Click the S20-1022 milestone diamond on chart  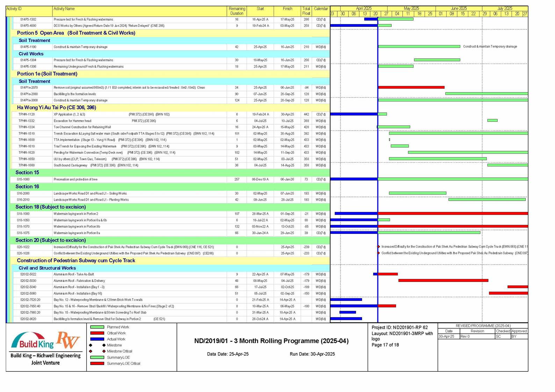click(x=379, y=247)
